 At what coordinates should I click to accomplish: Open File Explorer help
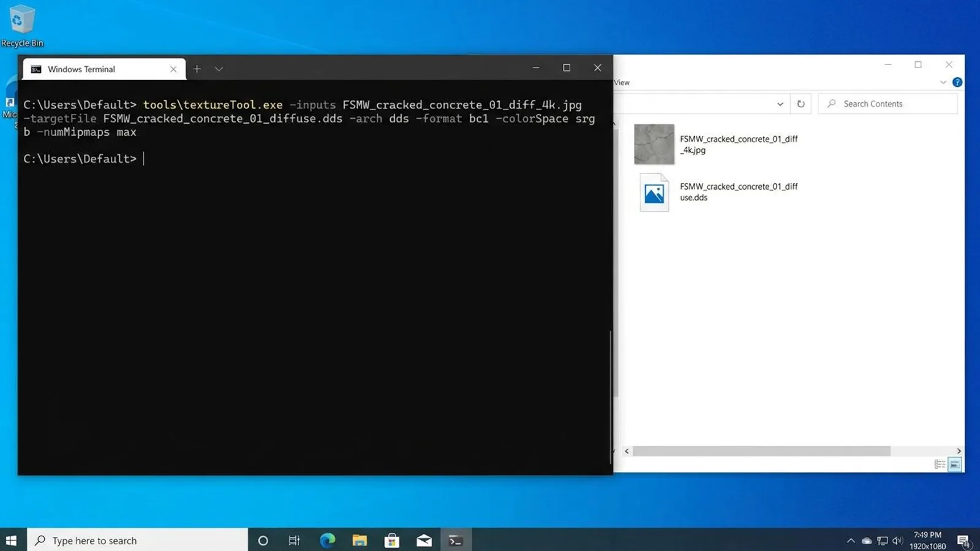point(957,82)
